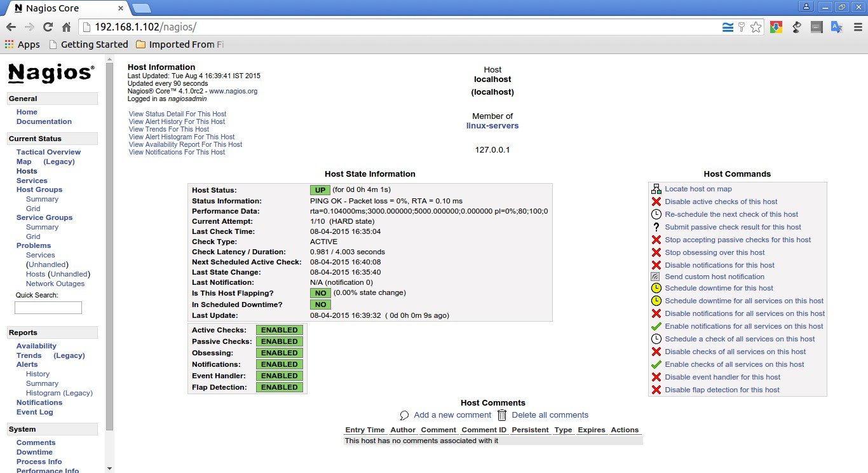868x473 pixels.
Task: Go to the browser home icon
Action: [x=66, y=27]
